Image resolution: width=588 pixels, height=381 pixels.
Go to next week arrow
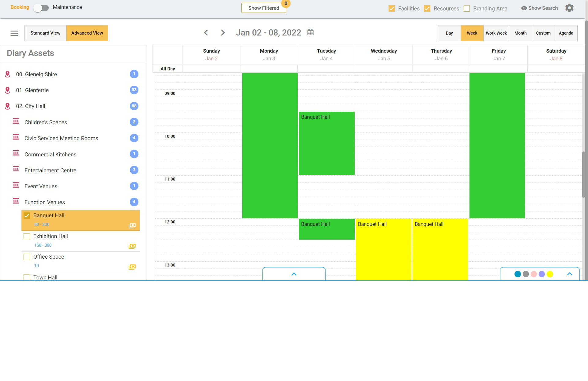coord(223,33)
